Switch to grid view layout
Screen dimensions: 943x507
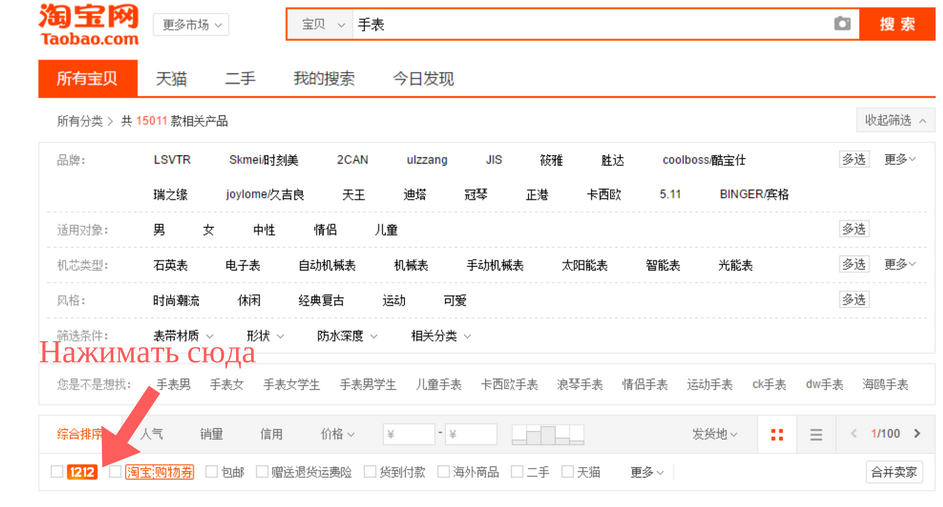pos(777,434)
